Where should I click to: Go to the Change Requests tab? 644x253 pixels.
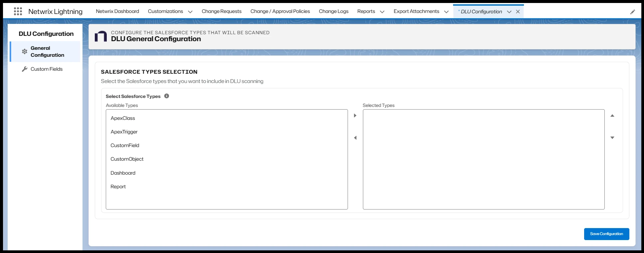click(222, 11)
